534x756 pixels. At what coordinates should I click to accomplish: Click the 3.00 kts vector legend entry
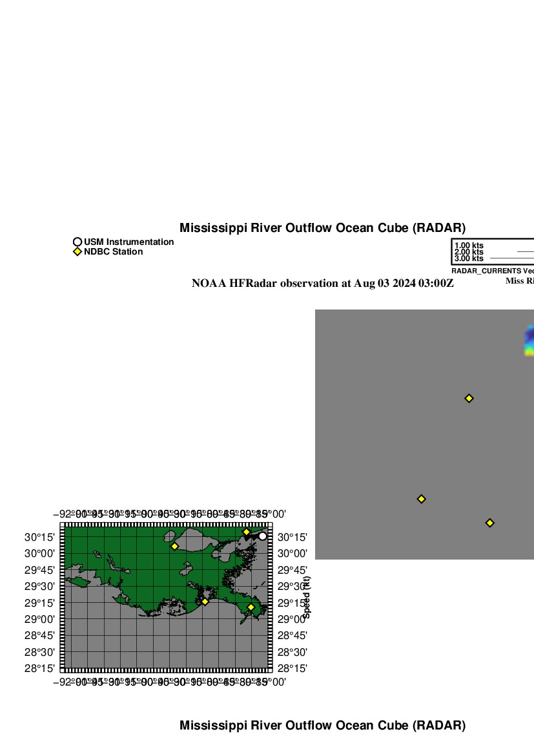point(469,258)
